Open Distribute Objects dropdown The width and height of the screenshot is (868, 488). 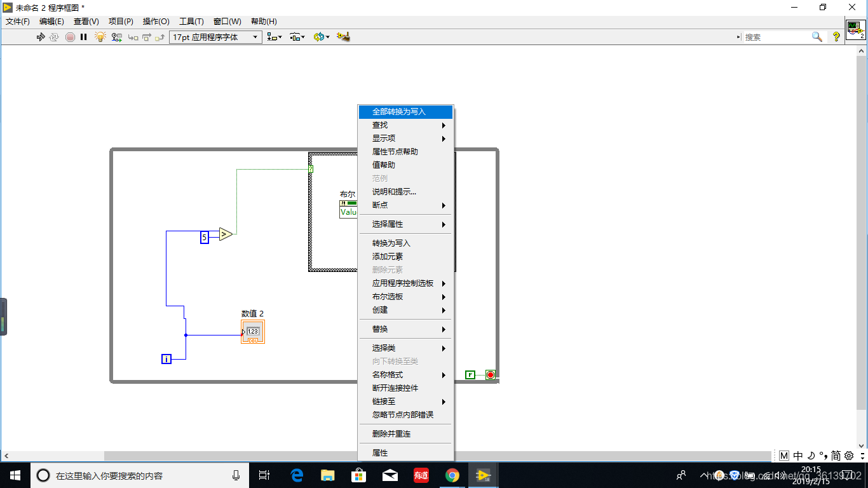click(298, 37)
